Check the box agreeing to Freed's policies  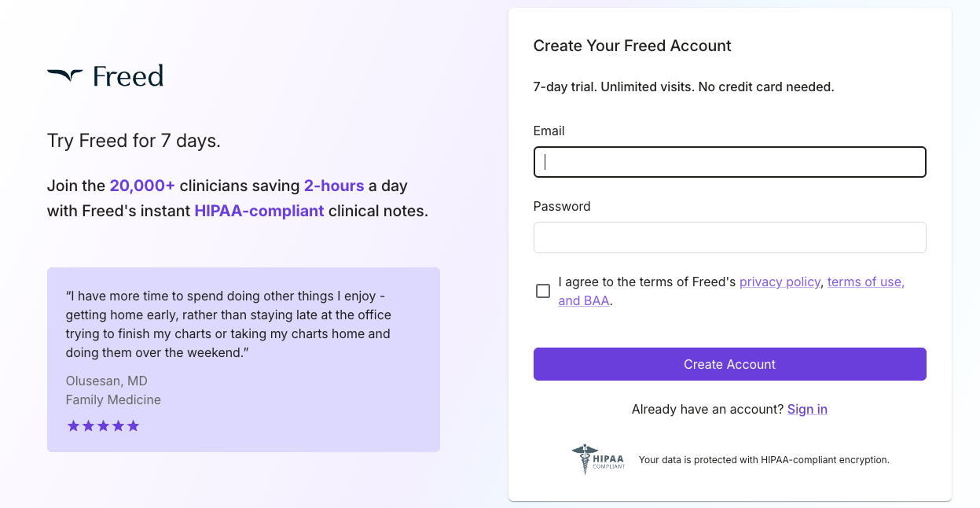(x=542, y=290)
